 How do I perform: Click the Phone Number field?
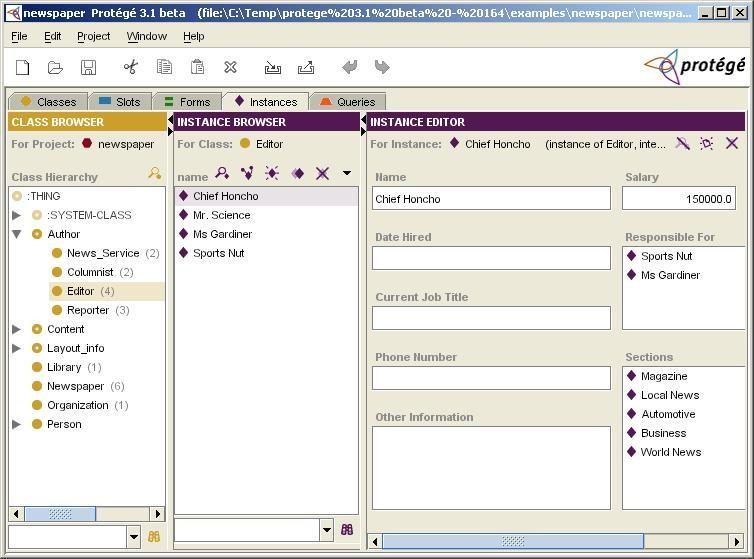[x=491, y=378]
